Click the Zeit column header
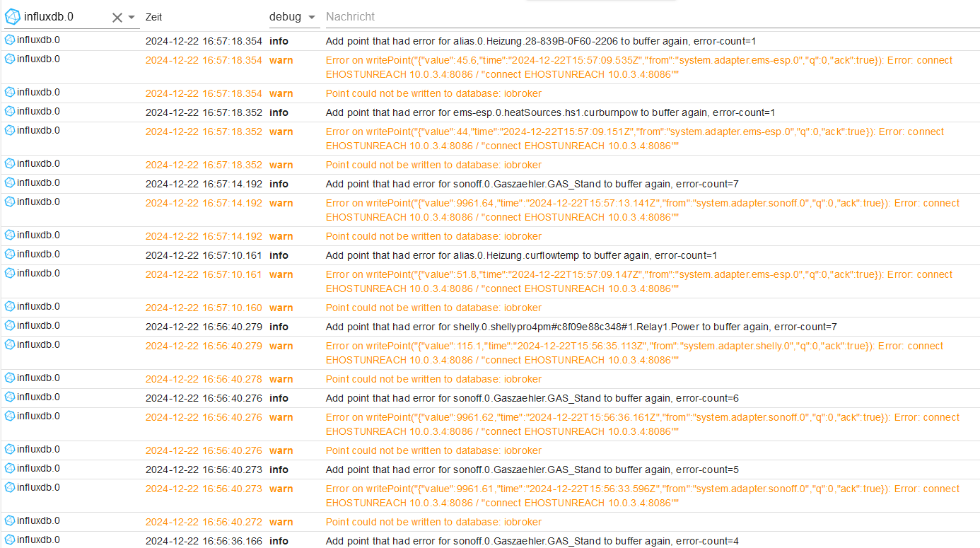The height and width of the screenshot is (548, 980). pos(153,16)
